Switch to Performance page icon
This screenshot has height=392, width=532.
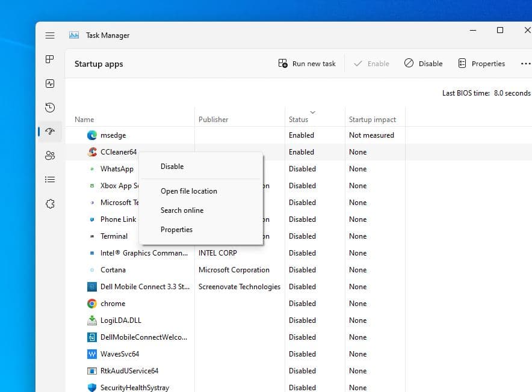click(x=50, y=84)
